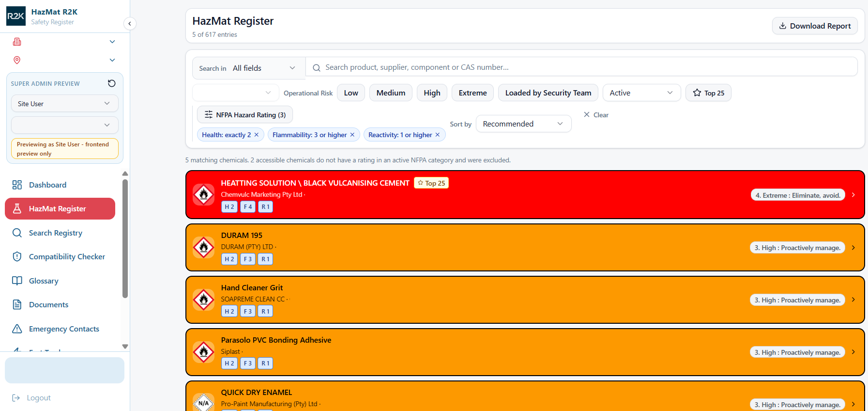Screen dimensions: 868x411
Task: Expand the location pin sidebar section
Action: 112,60
